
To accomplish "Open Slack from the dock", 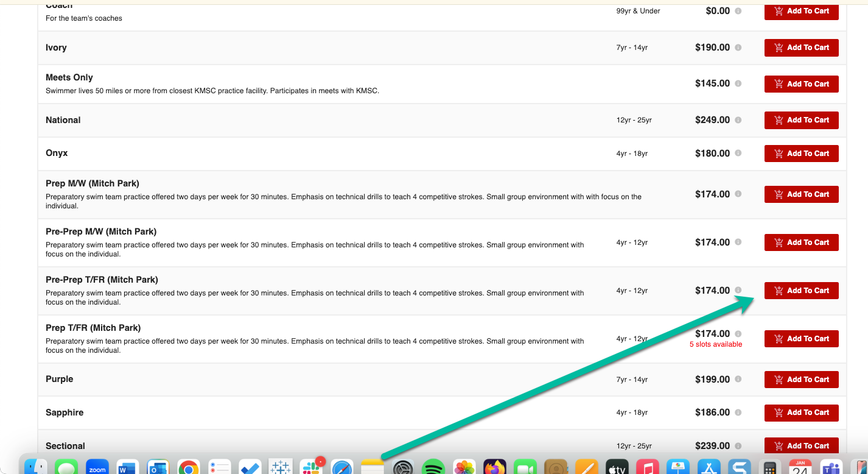I will tap(311, 467).
